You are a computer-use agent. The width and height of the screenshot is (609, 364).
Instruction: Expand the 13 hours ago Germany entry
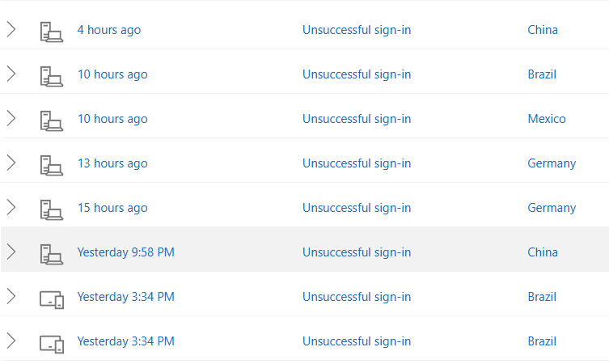coord(11,163)
